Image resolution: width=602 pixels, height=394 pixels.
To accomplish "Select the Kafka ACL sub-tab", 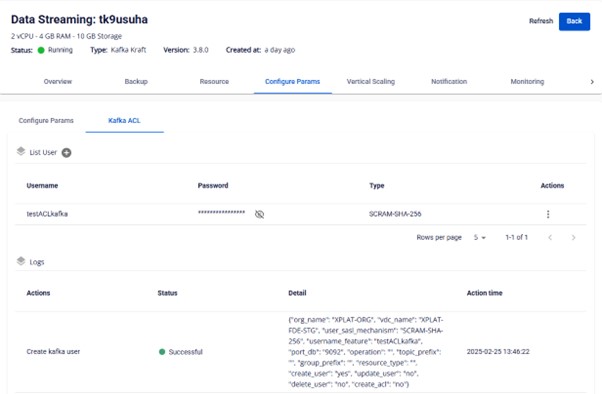I will pos(124,121).
